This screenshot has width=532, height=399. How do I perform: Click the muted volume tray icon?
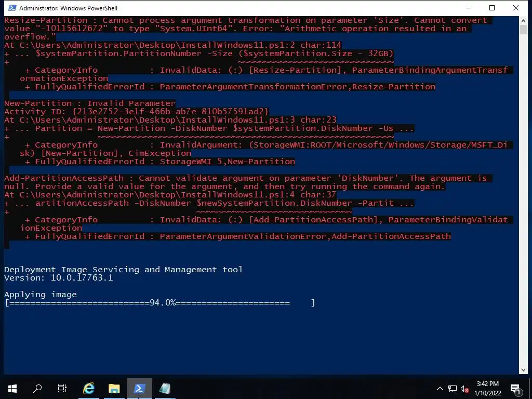tap(465, 389)
